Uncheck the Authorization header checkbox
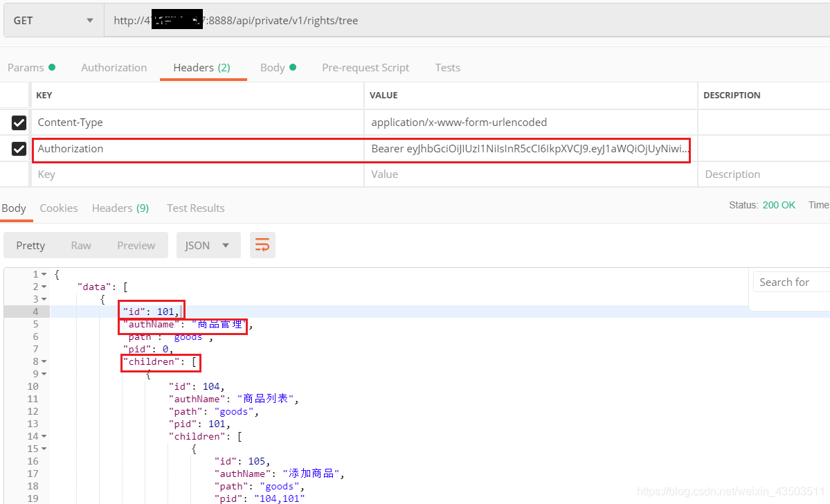830x504 pixels. point(19,149)
